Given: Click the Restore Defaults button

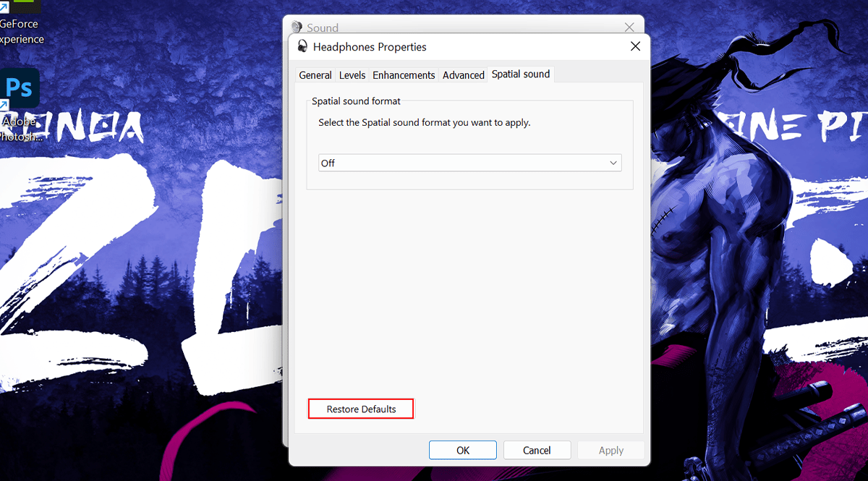Looking at the screenshot, I should [x=361, y=409].
